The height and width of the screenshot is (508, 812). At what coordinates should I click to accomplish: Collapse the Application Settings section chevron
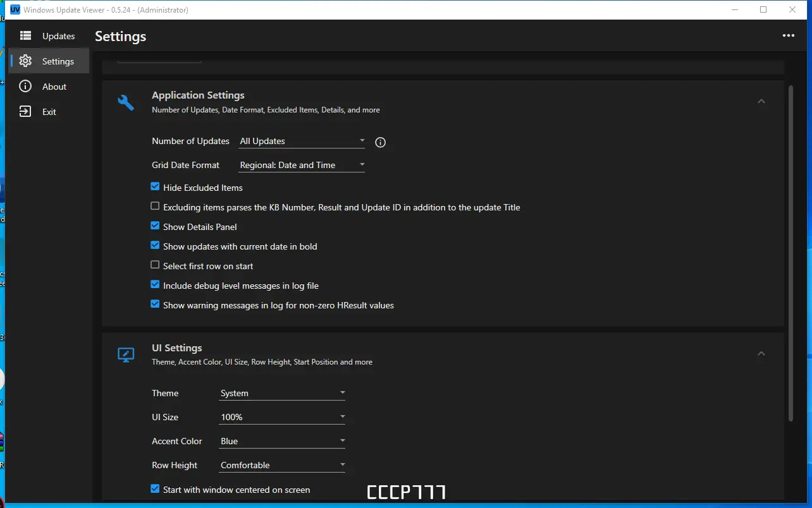pyautogui.click(x=761, y=102)
